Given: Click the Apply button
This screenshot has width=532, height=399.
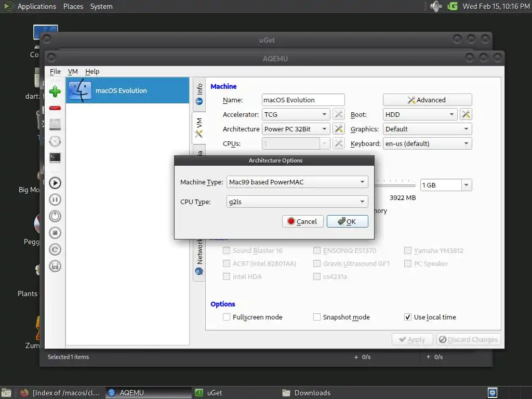Looking at the screenshot, I should coord(412,339).
